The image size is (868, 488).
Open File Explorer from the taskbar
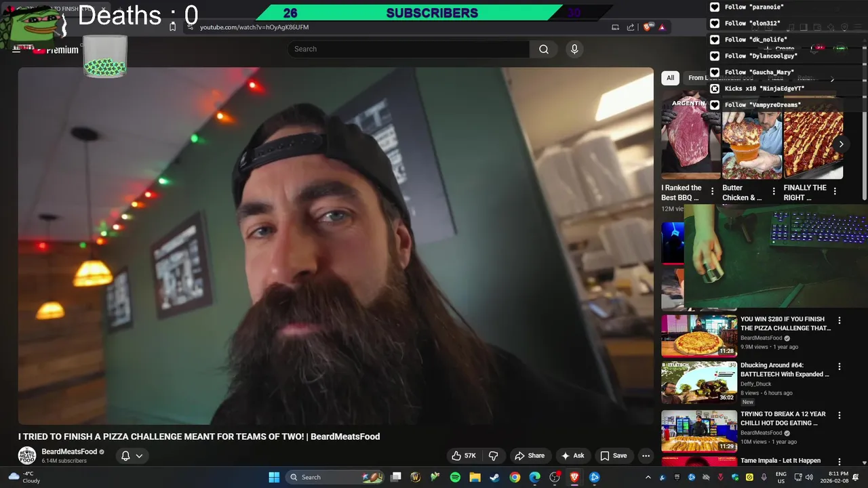click(475, 477)
